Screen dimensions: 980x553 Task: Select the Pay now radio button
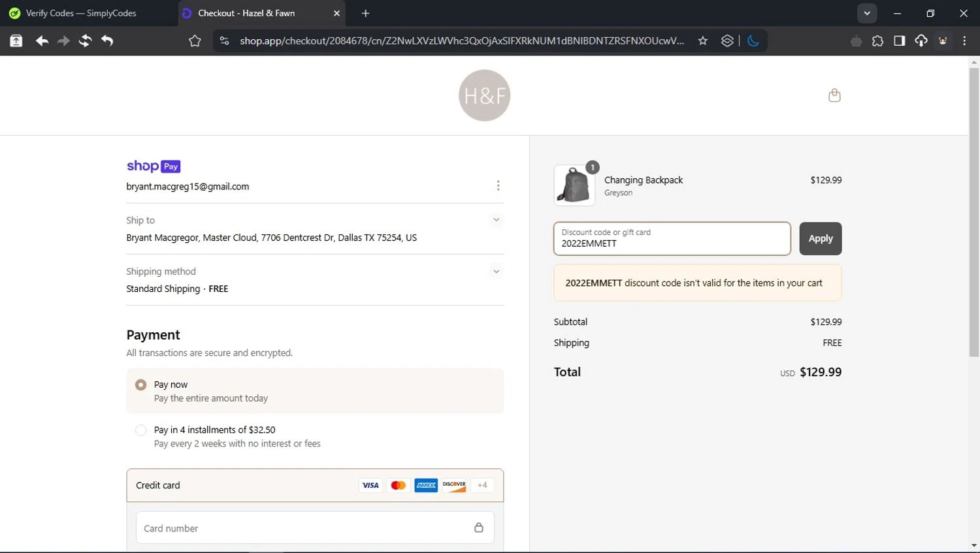click(x=140, y=385)
